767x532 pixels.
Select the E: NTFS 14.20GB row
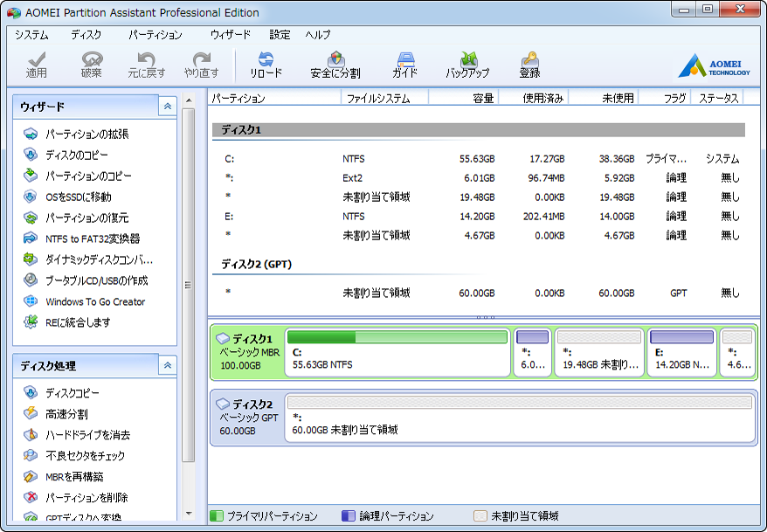coord(479,216)
